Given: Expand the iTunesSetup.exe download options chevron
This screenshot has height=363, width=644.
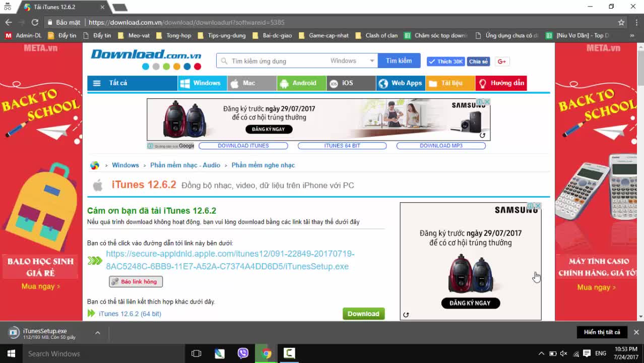Looking at the screenshot, I should click(x=98, y=333).
